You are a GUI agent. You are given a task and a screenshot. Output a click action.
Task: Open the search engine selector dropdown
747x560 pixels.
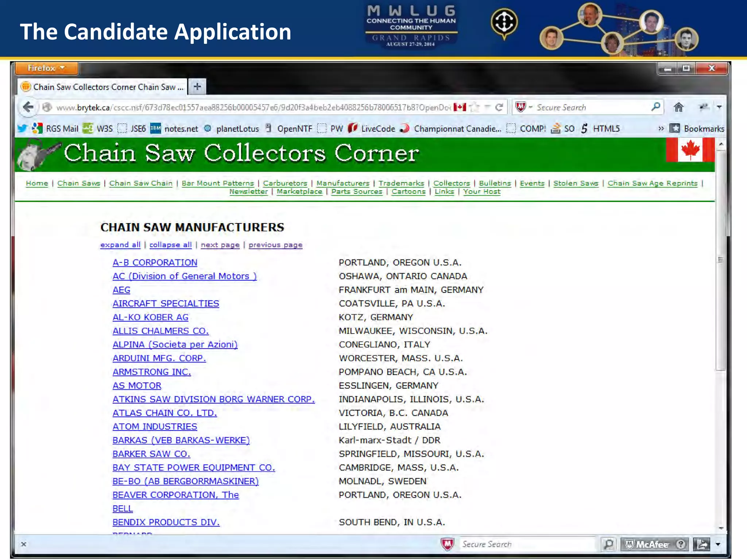pos(531,107)
